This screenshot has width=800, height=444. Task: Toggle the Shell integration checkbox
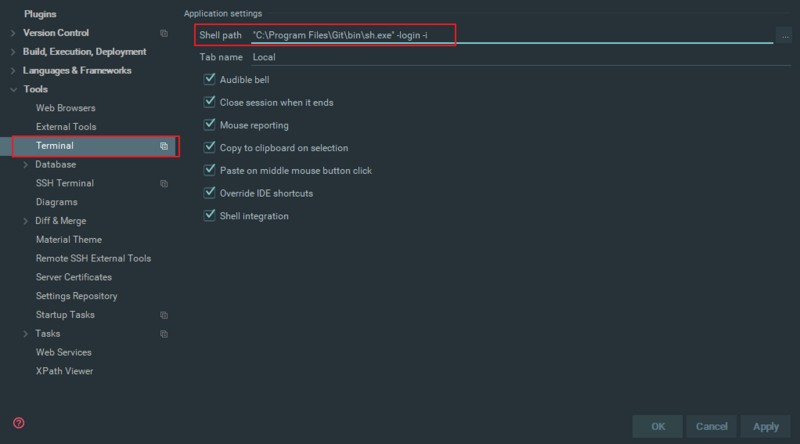[x=210, y=215]
